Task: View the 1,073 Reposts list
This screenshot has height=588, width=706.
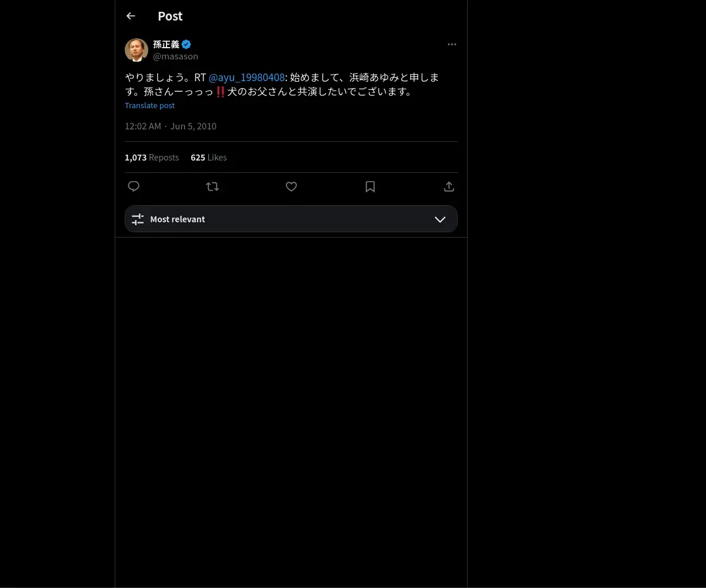Action: pos(152,158)
